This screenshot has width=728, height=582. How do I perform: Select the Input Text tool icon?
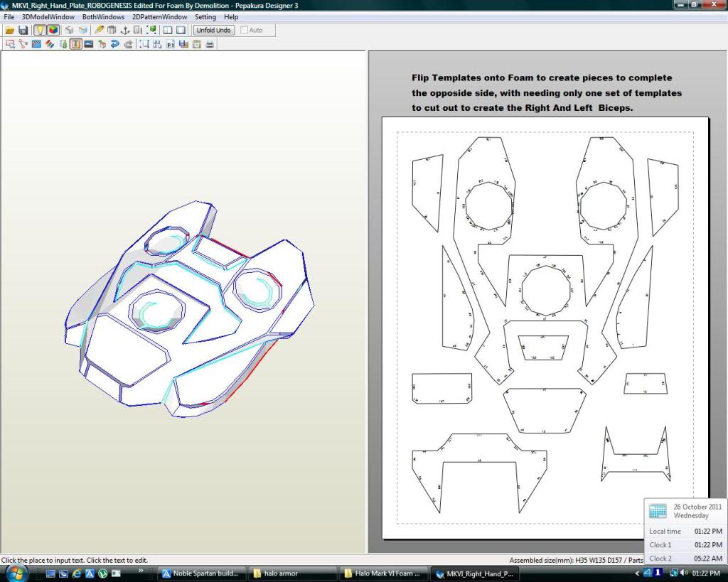click(75, 44)
